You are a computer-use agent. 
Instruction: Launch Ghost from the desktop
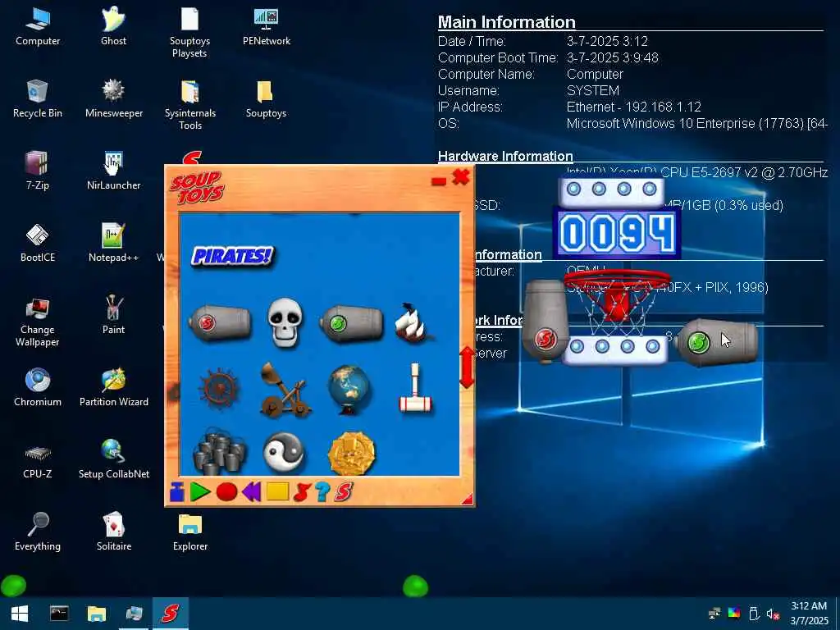pos(113,27)
